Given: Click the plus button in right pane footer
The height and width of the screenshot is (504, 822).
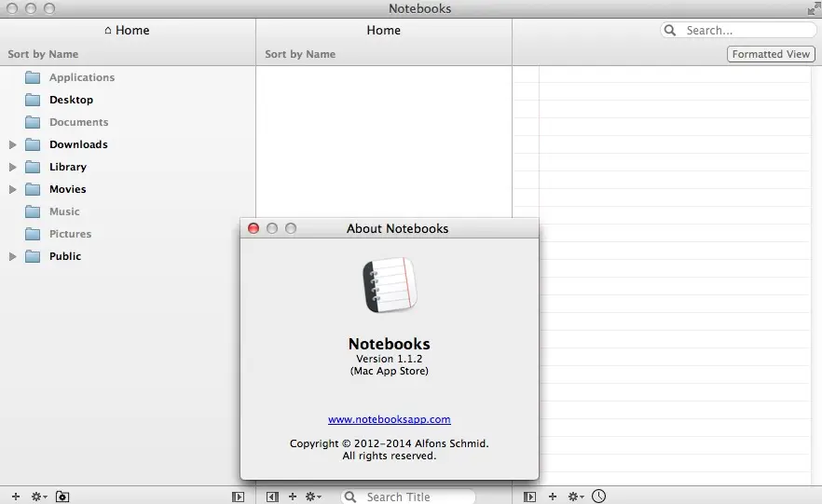Looking at the screenshot, I should 553,497.
